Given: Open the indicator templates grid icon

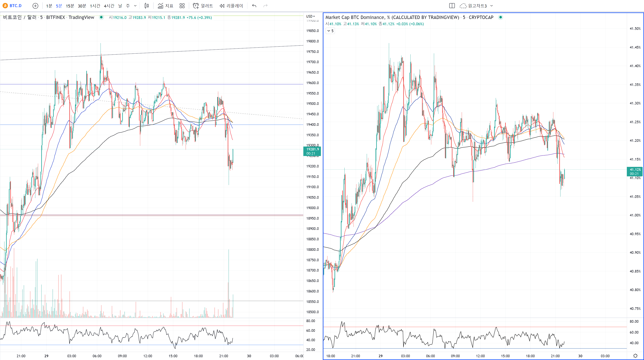Looking at the screenshot, I should click(x=182, y=6).
